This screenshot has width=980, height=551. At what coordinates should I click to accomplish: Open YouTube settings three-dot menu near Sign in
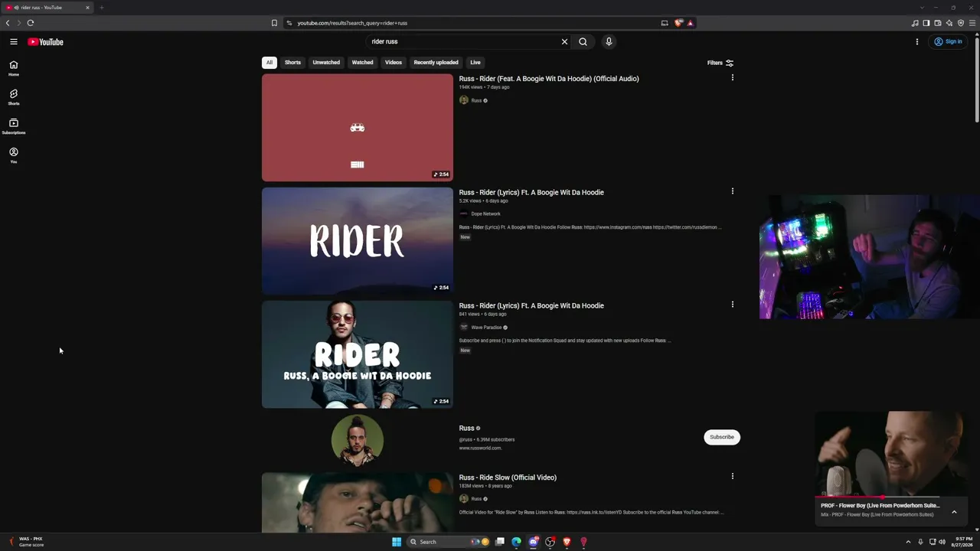point(916,42)
